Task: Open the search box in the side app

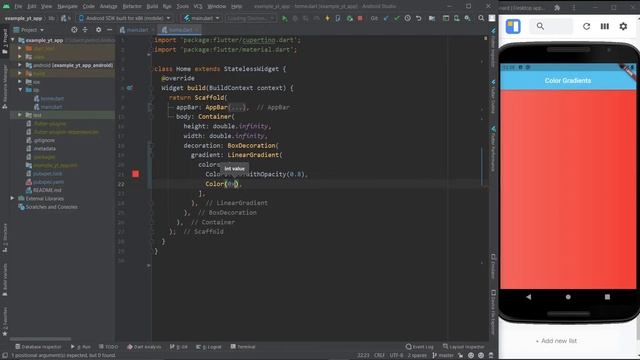Action: coord(551,27)
